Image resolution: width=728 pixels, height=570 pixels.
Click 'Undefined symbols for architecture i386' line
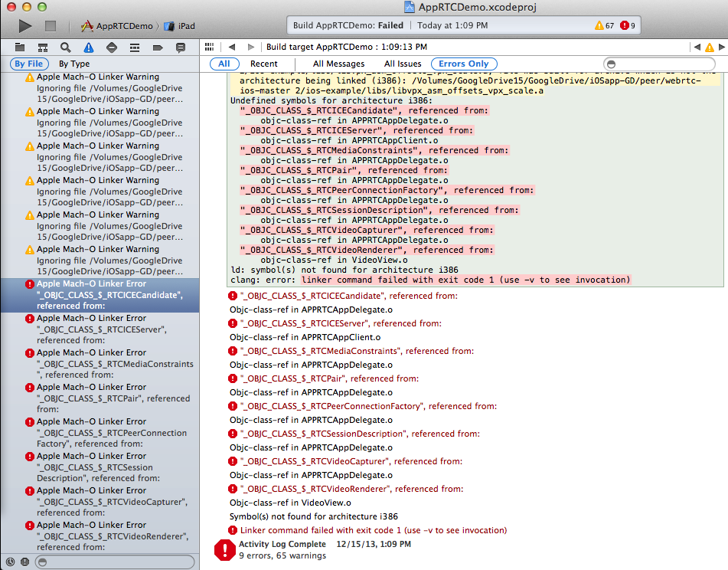[x=331, y=100]
